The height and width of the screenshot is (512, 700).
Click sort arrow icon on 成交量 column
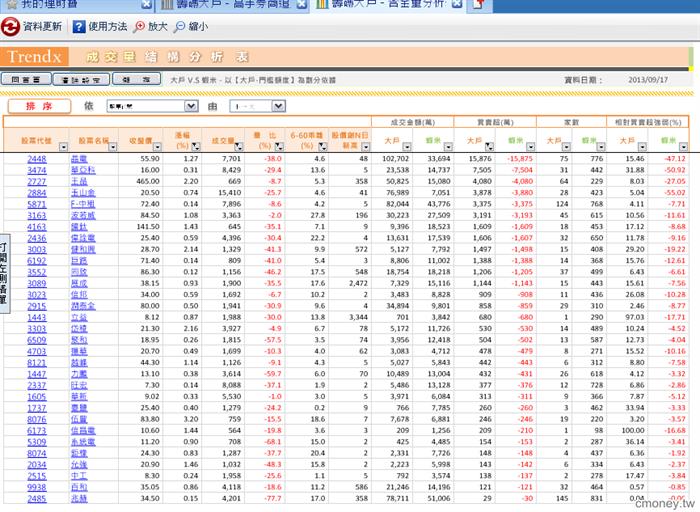click(239, 146)
